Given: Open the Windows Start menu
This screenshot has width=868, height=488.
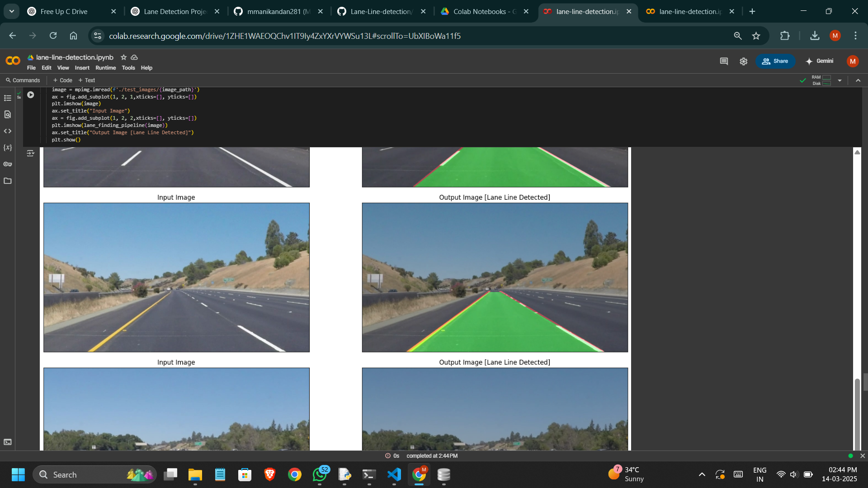Looking at the screenshot, I should [18, 474].
